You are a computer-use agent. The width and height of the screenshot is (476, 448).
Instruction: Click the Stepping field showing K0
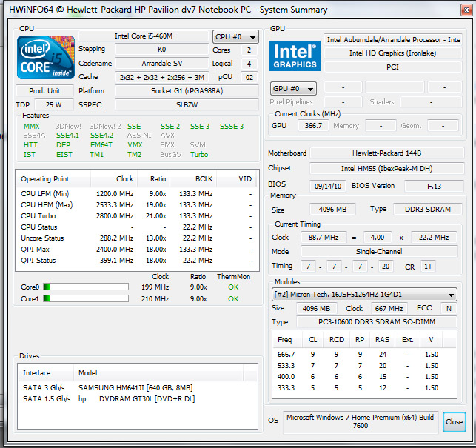point(162,50)
